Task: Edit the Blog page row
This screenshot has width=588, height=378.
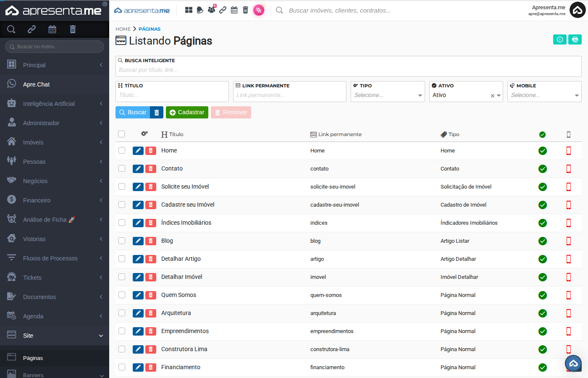Action: click(x=138, y=241)
